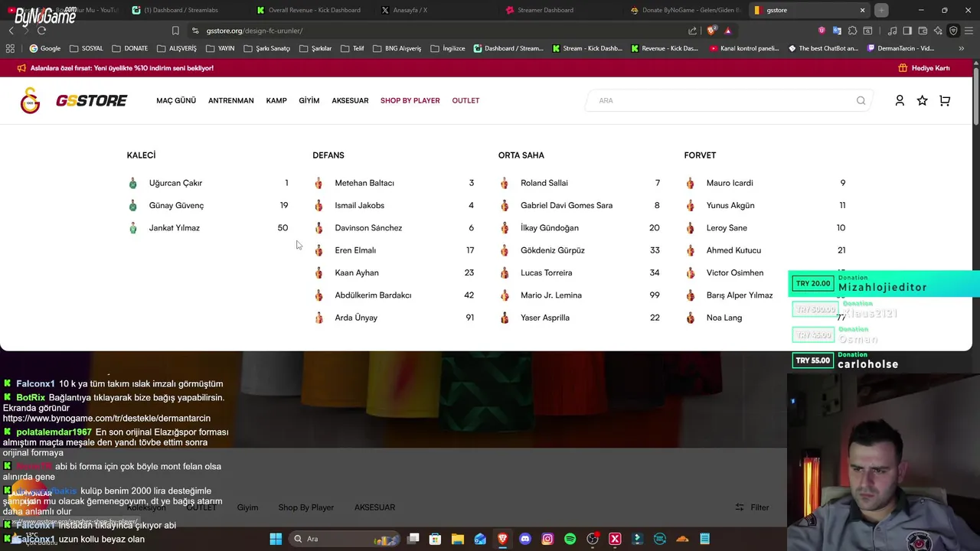Click the Windows Start button

tap(276, 539)
